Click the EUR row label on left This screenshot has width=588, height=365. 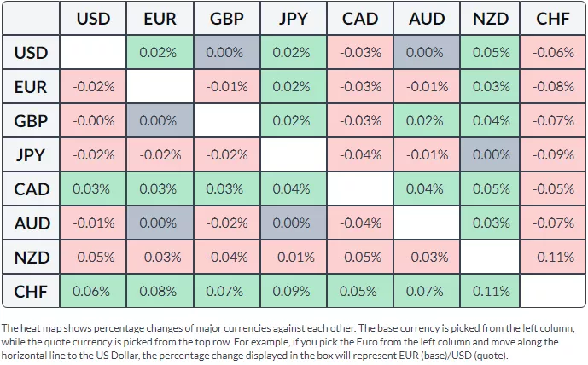31,86
